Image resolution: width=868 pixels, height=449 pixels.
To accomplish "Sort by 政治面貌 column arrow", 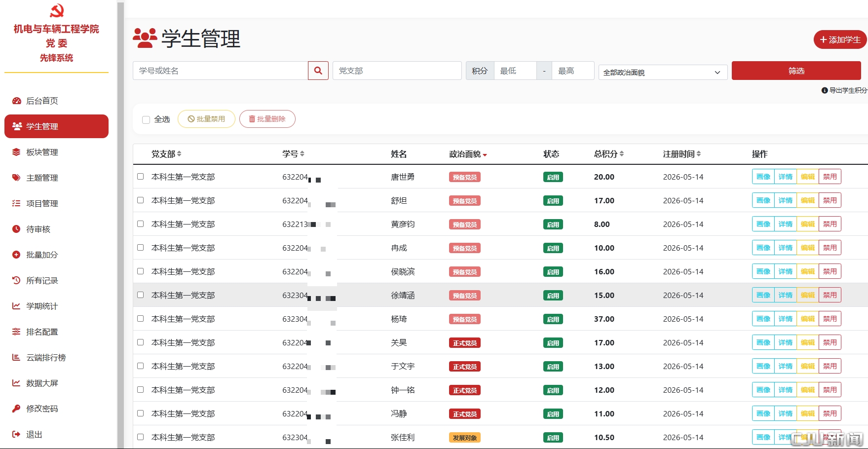I will (x=485, y=155).
